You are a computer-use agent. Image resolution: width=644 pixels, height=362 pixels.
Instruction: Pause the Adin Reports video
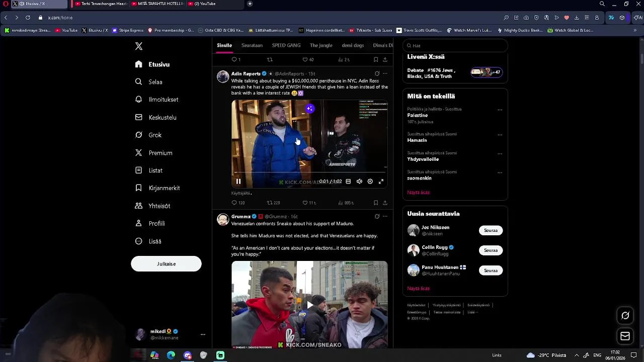[238, 182]
